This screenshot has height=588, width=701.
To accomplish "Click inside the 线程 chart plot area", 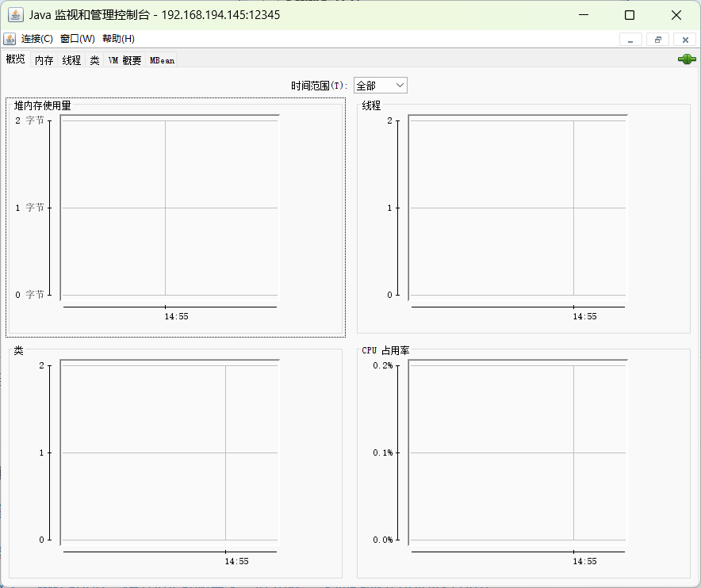I will pyautogui.click(x=518, y=208).
